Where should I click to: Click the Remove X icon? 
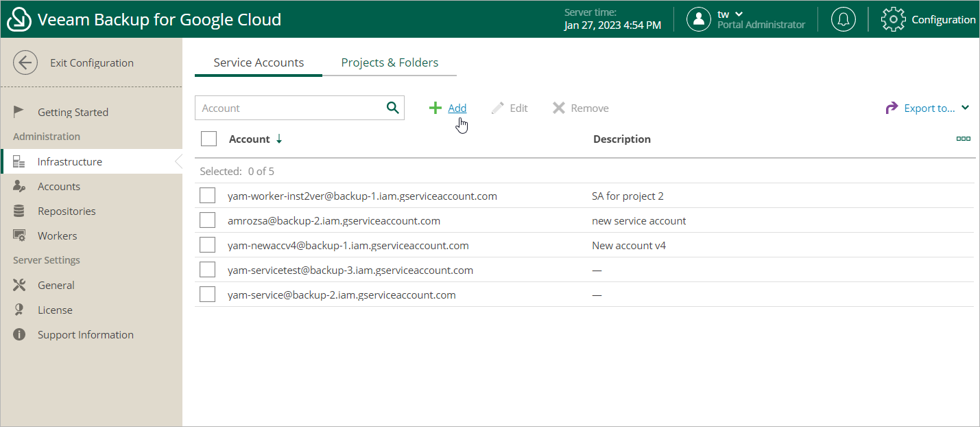(559, 108)
